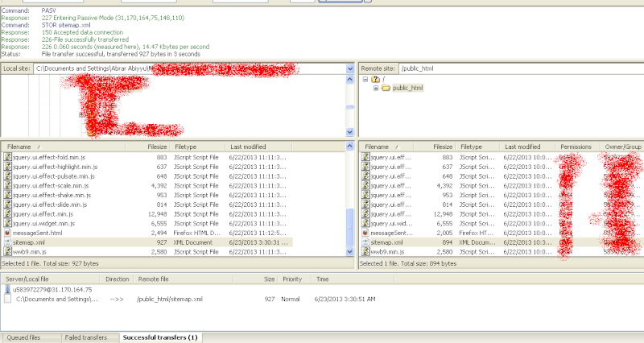Click the server icon beside u583972279@31.170.164.75
644x343 pixels.
pyautogui.click(x=7, y=289)
